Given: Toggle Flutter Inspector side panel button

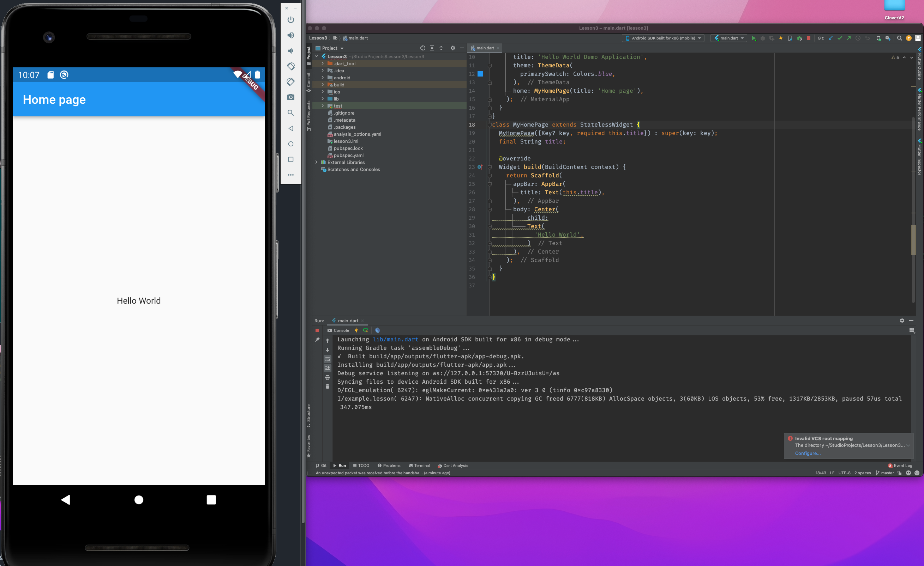Looking at the screenshot, I should pyautogui.click(x=919, y=157).
